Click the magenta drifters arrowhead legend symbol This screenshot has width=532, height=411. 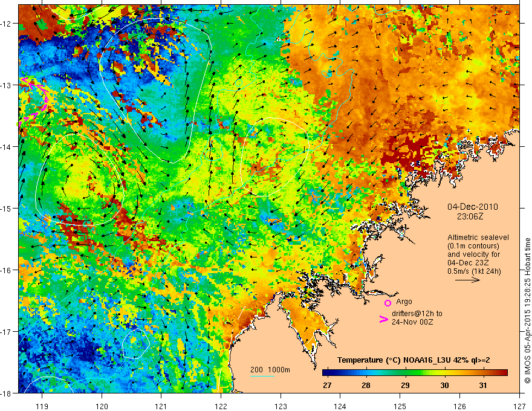tap(383, 319)
